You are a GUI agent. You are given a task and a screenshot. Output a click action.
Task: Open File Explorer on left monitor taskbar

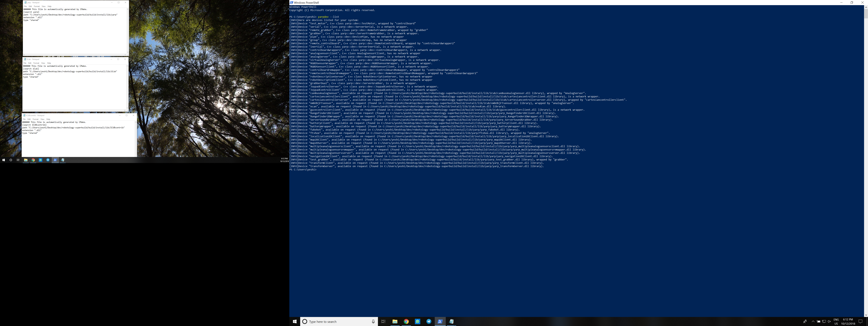pos(26,160)
